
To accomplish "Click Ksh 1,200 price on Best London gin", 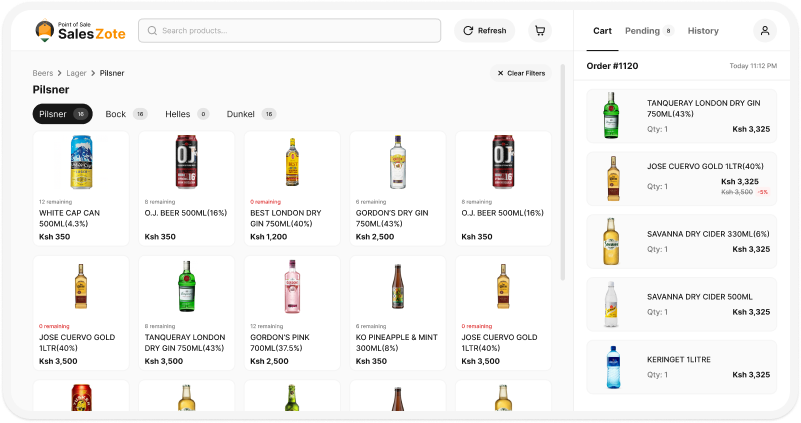I will pos(269,237).
